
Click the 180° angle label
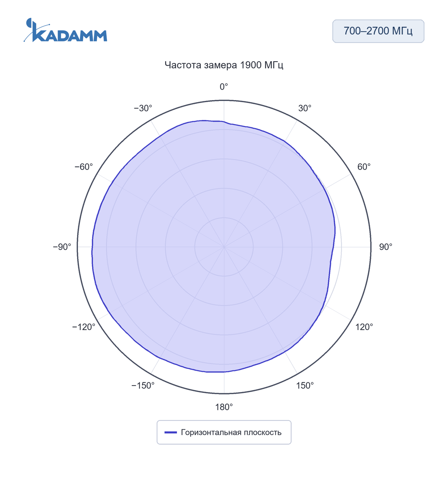(224, 407)
